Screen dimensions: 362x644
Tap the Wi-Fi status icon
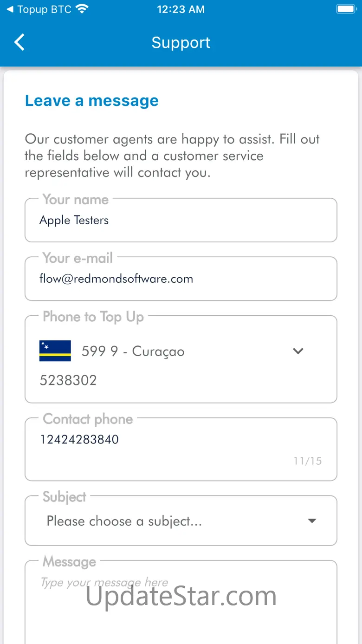pos(82,9)
